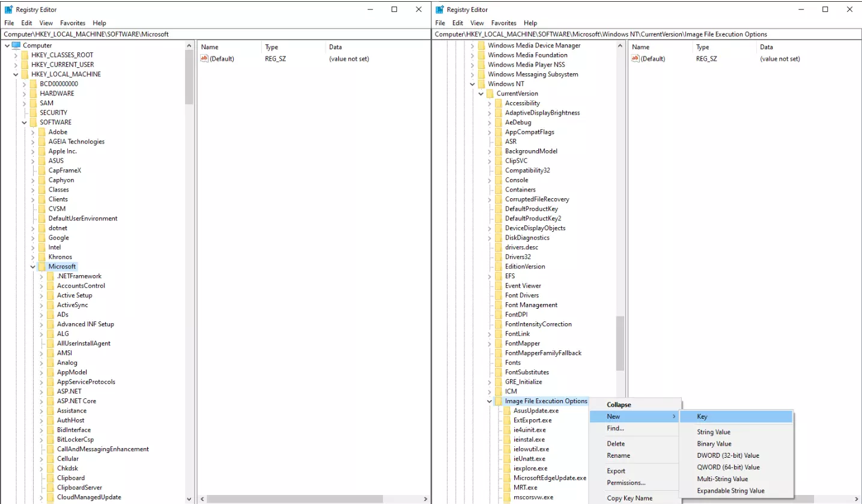Screen dimensions: 862x504
Task: Click the Windows NT folder icon
Action: [x=481, y=84]
